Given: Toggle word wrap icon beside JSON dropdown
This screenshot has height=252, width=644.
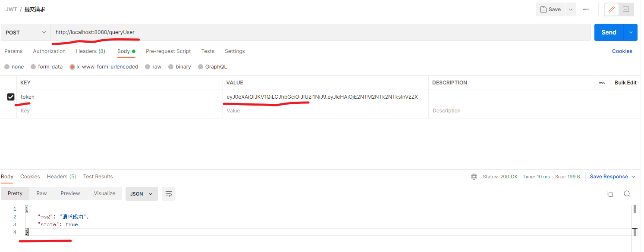Looking at the screenshot, I should [x=169, y=194].
